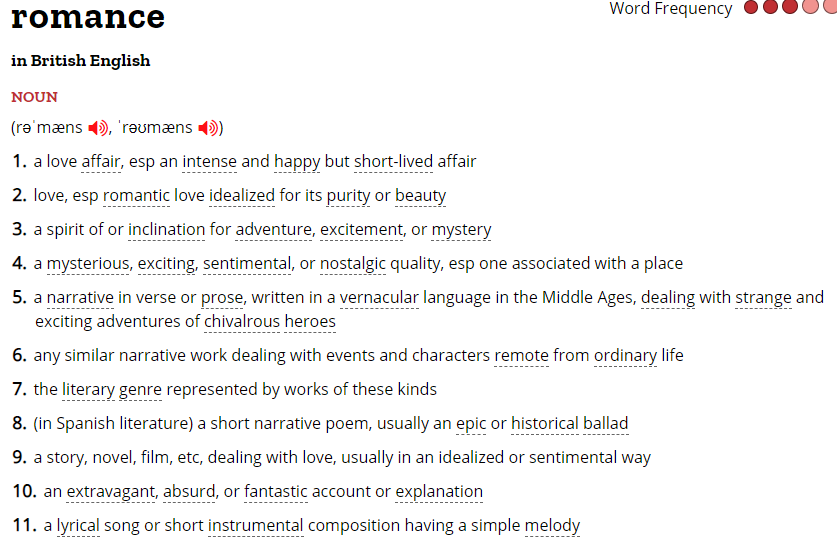Click the 'Word Frequency' label

tap(670, 8)
